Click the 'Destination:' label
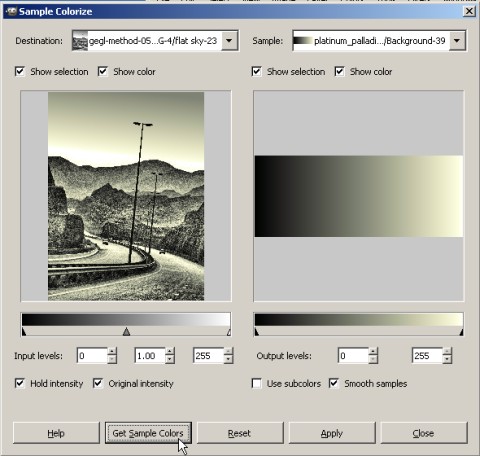 tap(39, 41)
